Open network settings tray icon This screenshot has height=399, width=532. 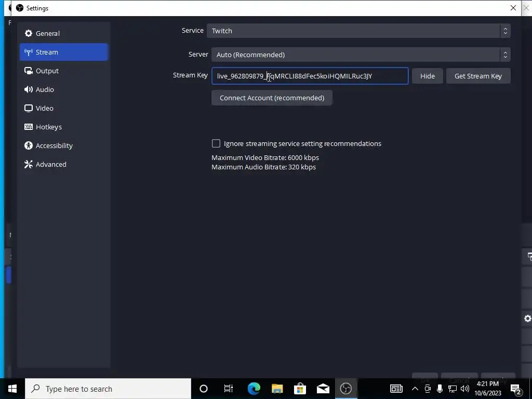452,389
